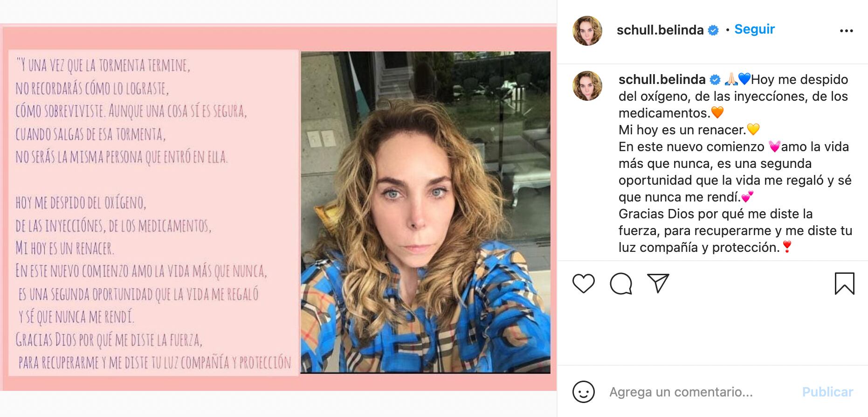Viewport: 868px width, 417px height.
Task: Open schull.belinda profile from header username
Action: click(x=660, y=30)
